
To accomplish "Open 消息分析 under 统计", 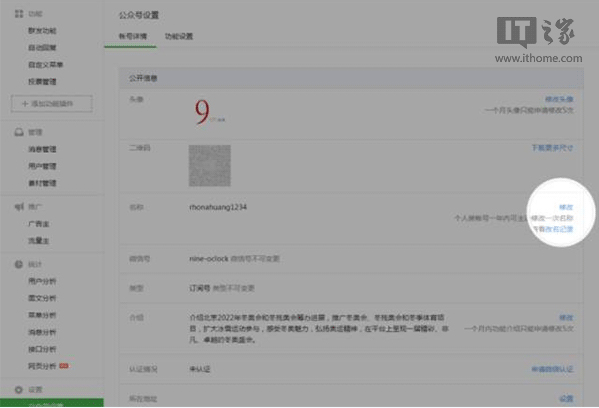I will tap(42, 332).
